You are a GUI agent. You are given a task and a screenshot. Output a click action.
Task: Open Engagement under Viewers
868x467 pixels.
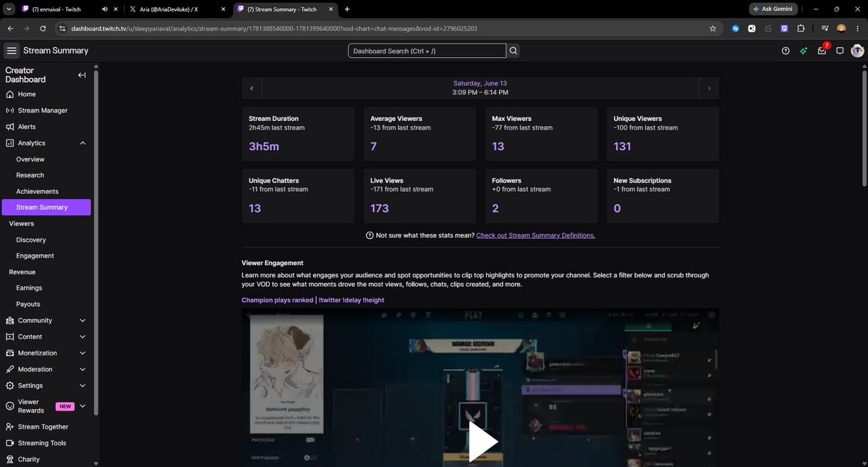[x=35, y=256]
